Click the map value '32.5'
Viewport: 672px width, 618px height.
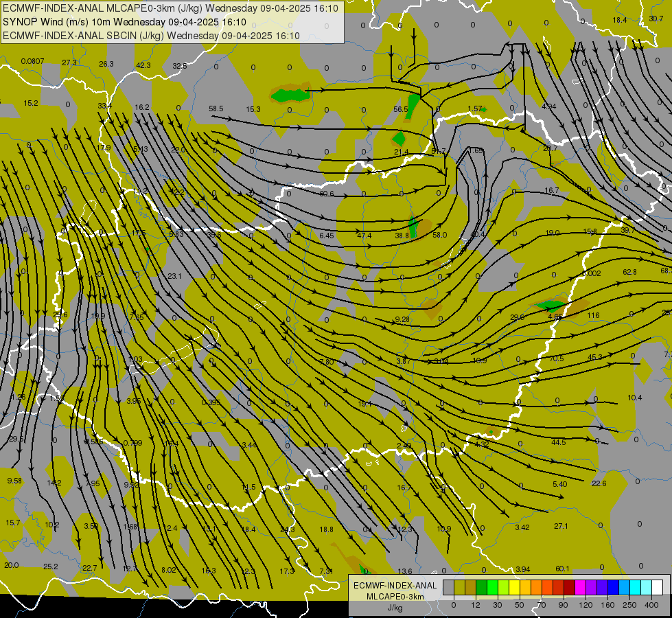coord(180,66)
